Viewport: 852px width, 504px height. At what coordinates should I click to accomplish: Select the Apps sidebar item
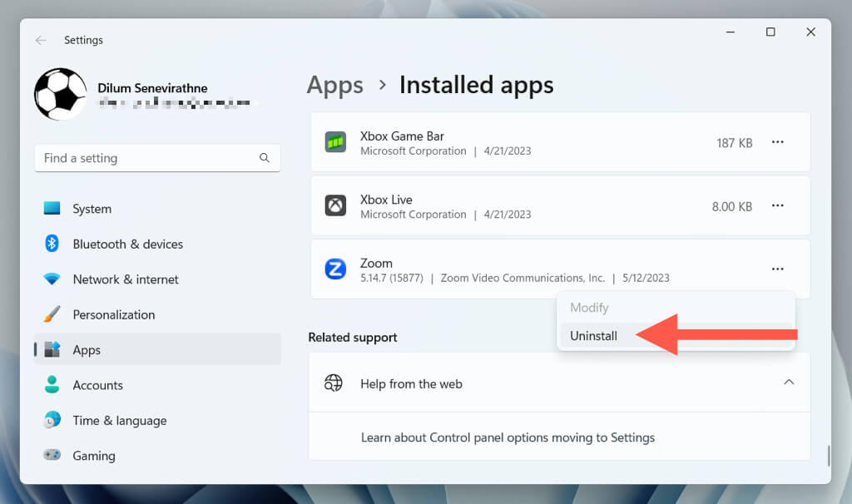[x=157, y=350]
